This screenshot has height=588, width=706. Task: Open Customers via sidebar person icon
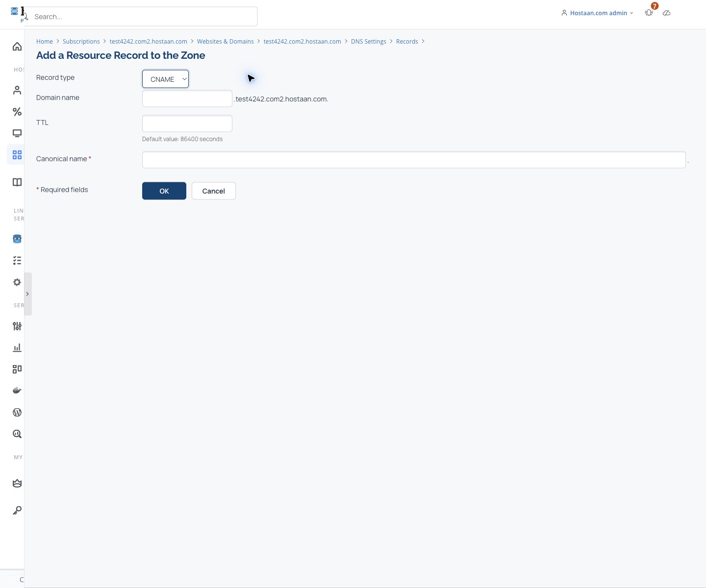coord(17,90)
